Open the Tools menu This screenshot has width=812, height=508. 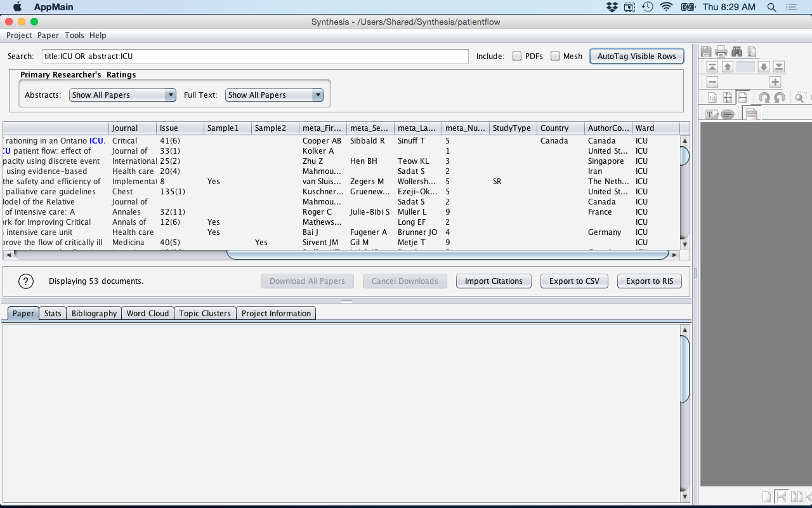[x=74, y=36]
